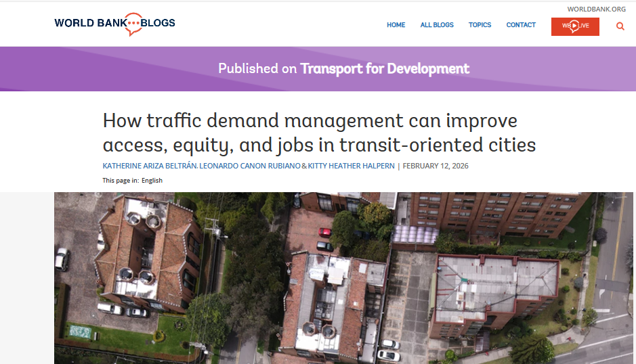View author Katherine Ariza Beltrán's profile
636x364 pixels.
pos(150,166)
